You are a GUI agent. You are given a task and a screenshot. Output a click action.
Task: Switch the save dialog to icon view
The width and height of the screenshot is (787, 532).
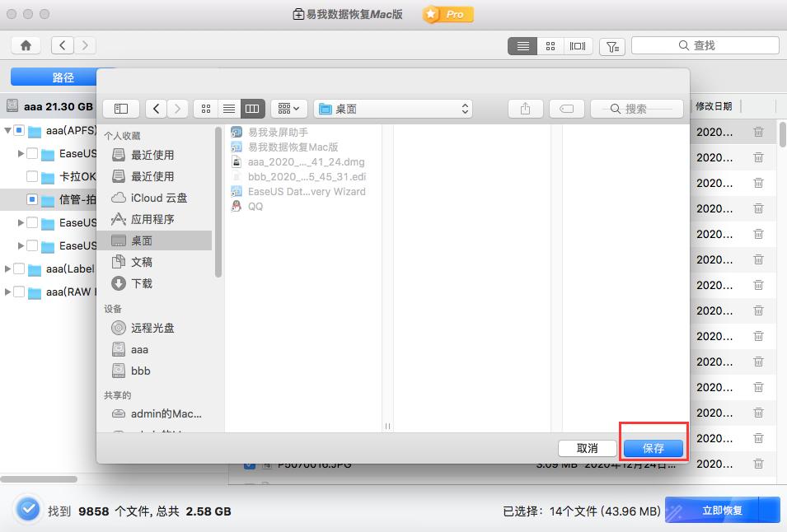click(x=206, y=109)
